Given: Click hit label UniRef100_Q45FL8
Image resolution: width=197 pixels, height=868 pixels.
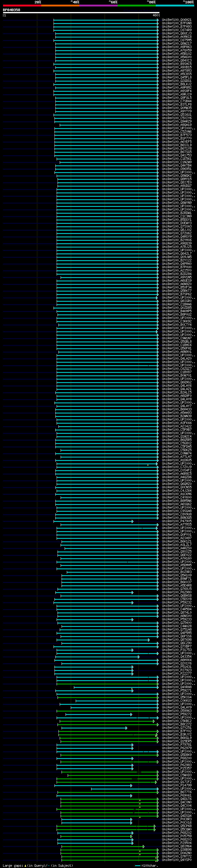Looking at the screenshot, I should [176, 78].
